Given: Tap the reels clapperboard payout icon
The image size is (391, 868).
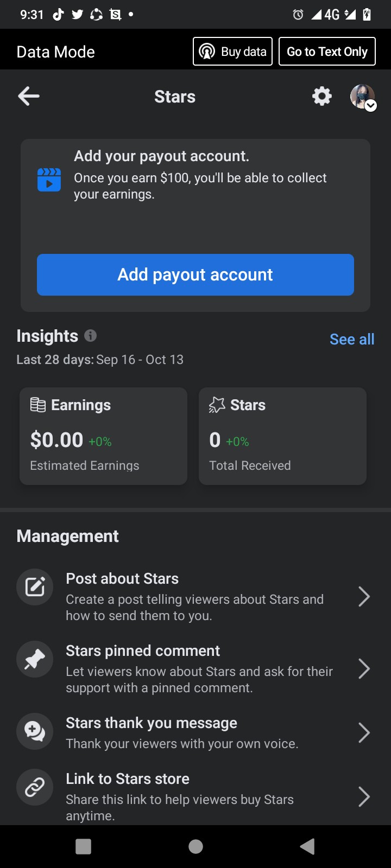Looking at the screenshot, I should pyautogui.click(x=49, y=180).
